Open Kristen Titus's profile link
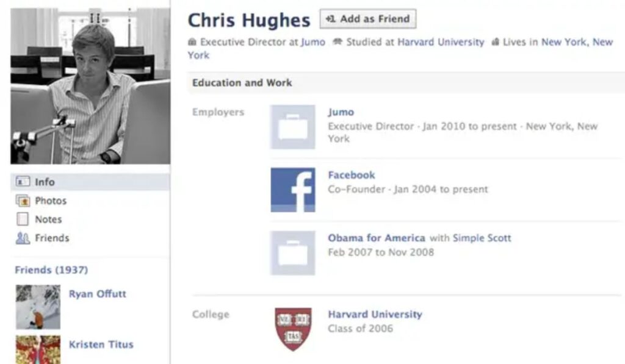 [x=101, y=344]
